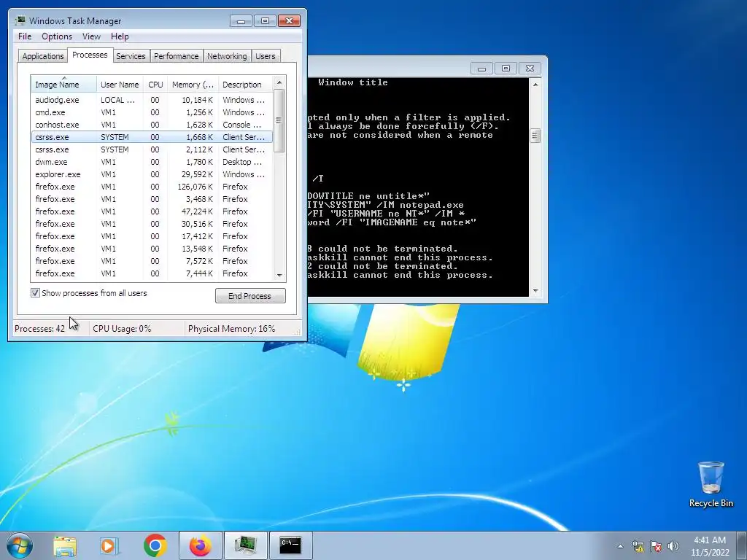Click Command Prompt scrollbar thumb

coord(535,136)
